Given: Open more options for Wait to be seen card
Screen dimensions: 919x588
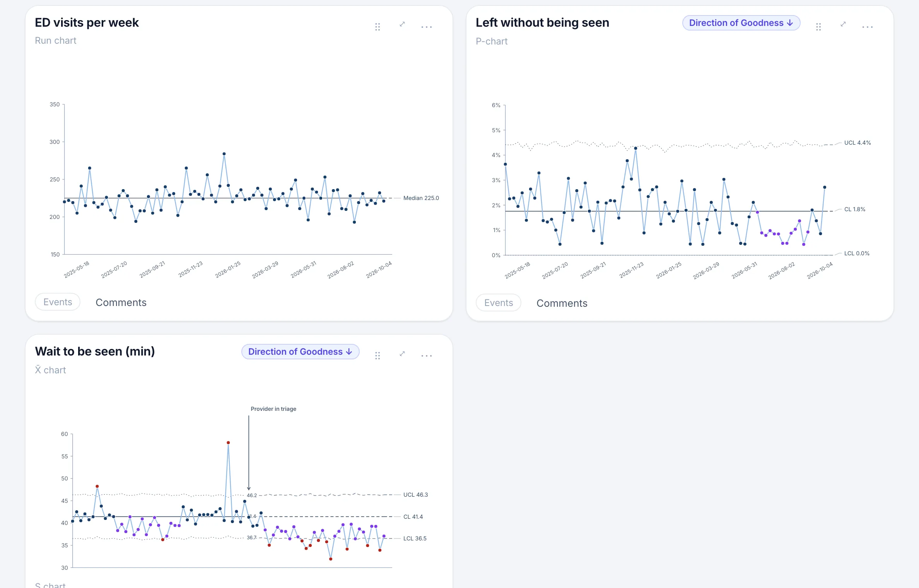Looking at the screenshot, I should [x=427, y=356].
